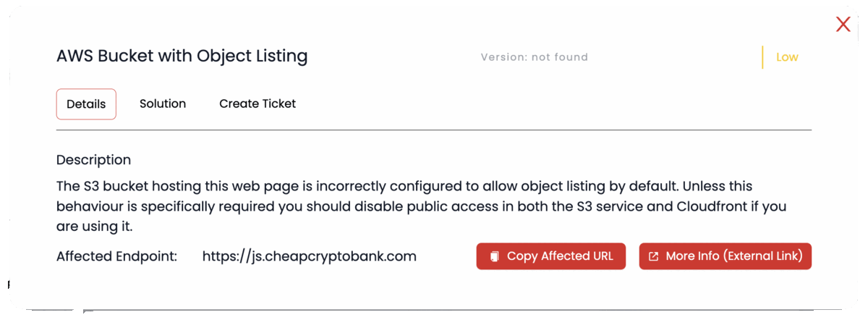This screenshot has height=315, width=868.
Task: Click the Description heading
Action: coord(94,160)
